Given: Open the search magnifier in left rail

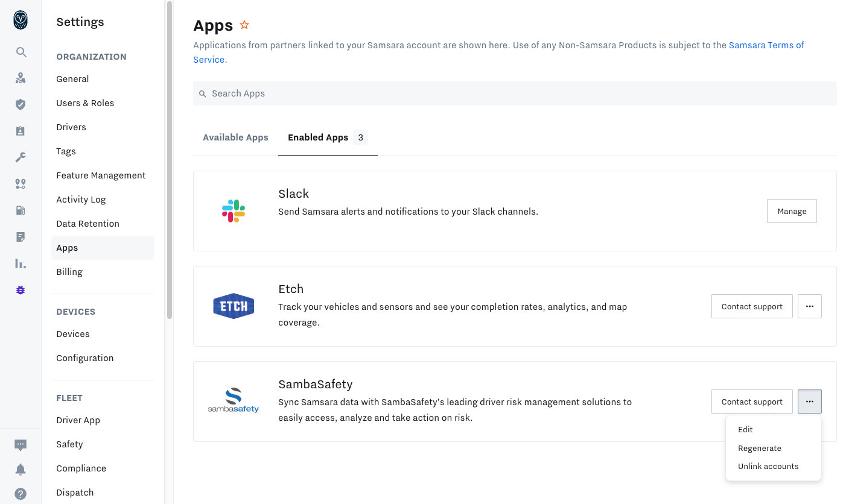Looking at the screenshot, I should click(21, 52).
